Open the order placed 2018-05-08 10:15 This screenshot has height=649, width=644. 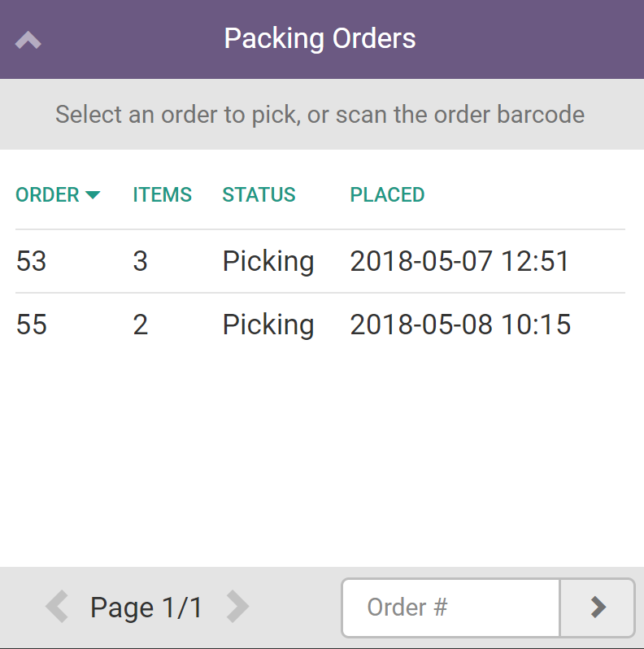tap(460, 324)
